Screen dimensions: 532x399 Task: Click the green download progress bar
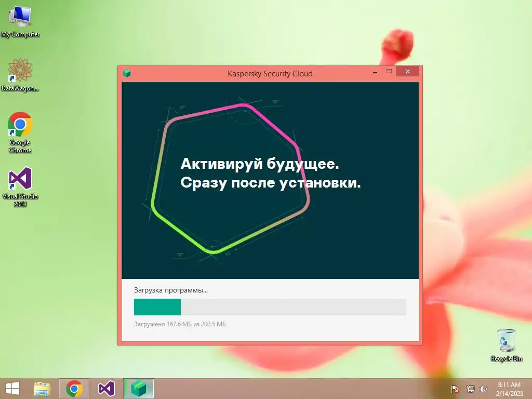coord(270,307)
